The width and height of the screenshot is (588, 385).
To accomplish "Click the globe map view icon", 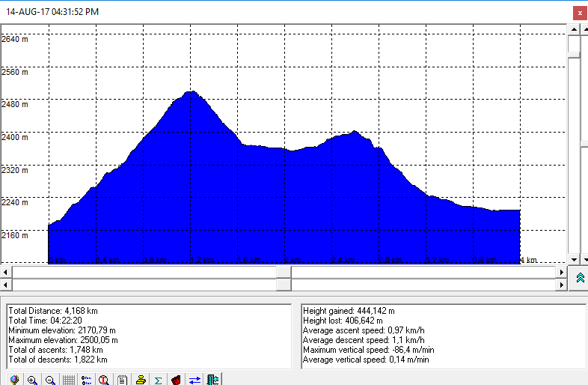I will (x=14, y=380).
